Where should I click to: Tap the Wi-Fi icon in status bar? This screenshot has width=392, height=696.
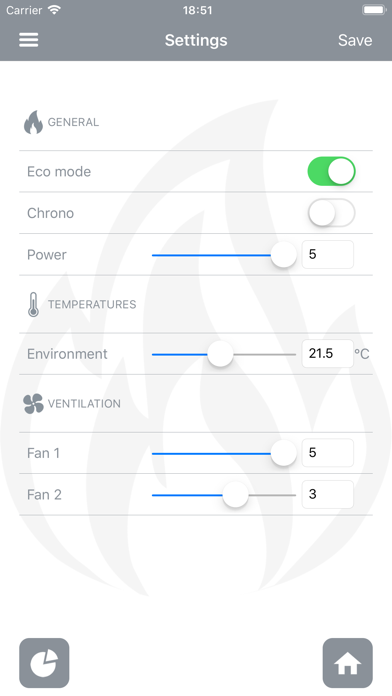[x=54, y=10]
